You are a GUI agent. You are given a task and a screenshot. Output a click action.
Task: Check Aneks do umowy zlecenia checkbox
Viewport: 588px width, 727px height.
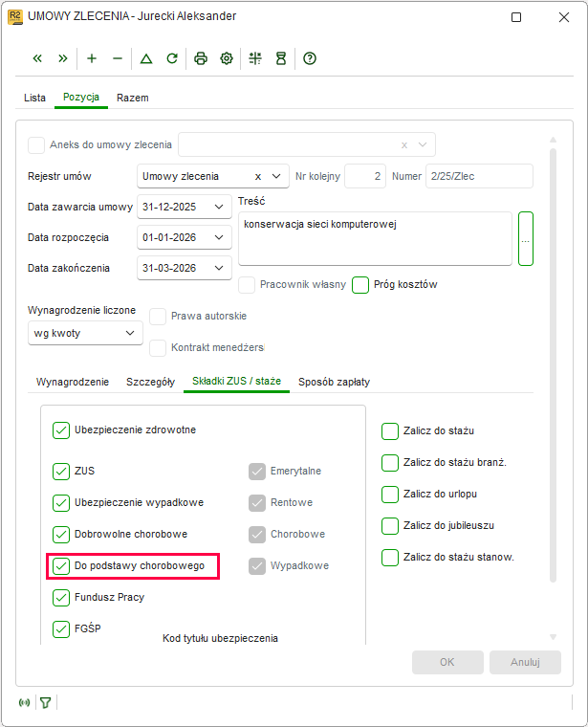click(36, 144)
